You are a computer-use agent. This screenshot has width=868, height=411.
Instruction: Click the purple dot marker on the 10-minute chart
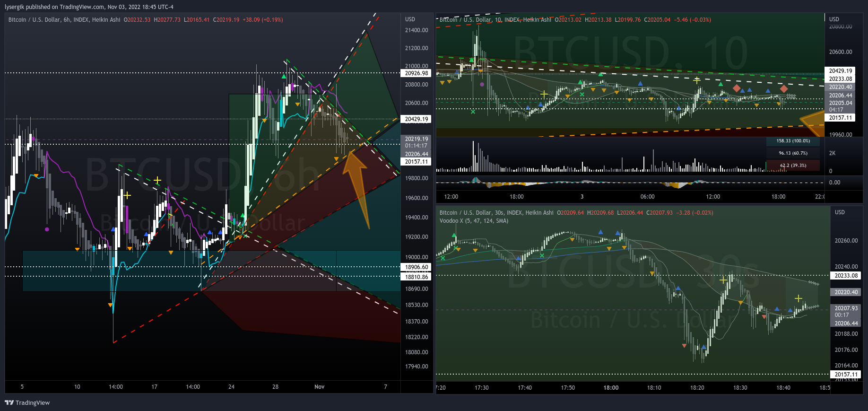coord(482,85)
